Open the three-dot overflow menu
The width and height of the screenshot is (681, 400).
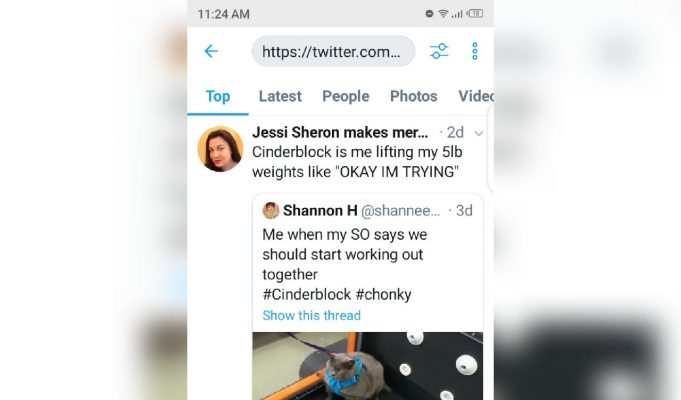(475, 51)
